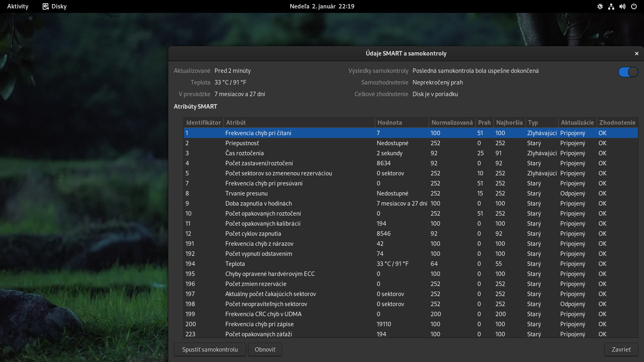Sort by the Atribút column header
644x362 pixels.
click(x=236, y=123)
